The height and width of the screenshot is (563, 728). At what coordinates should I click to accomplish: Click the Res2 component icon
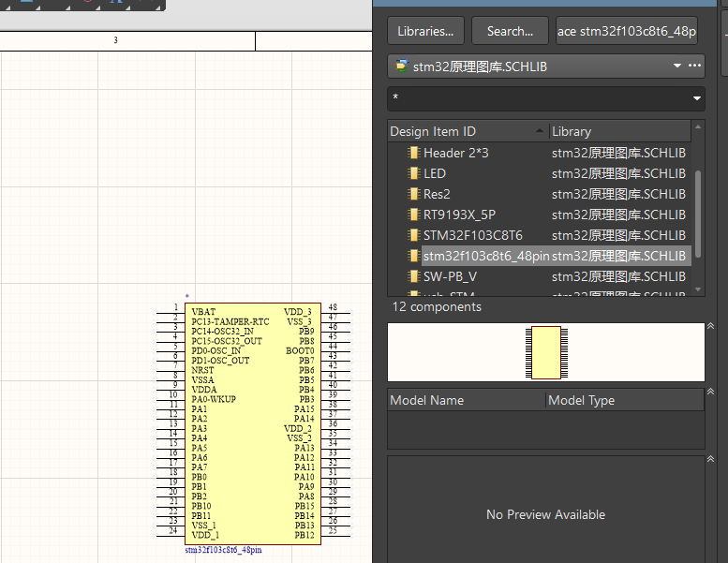413,194
